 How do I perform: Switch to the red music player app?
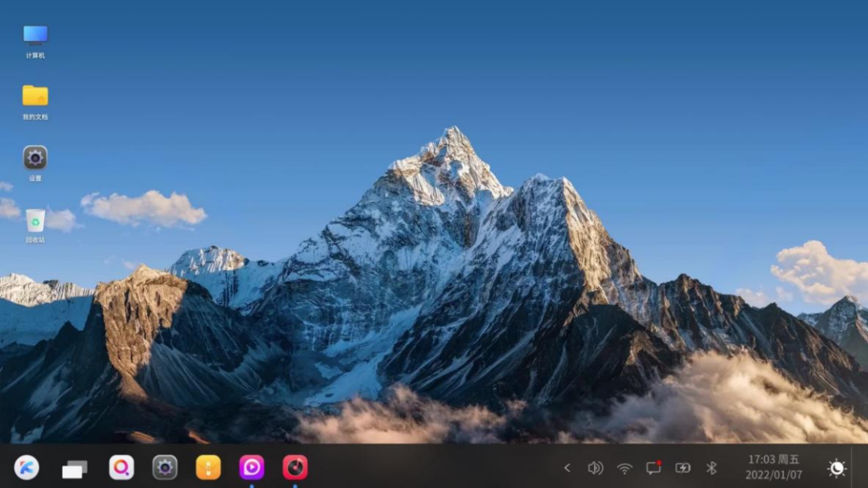[295, 468]
